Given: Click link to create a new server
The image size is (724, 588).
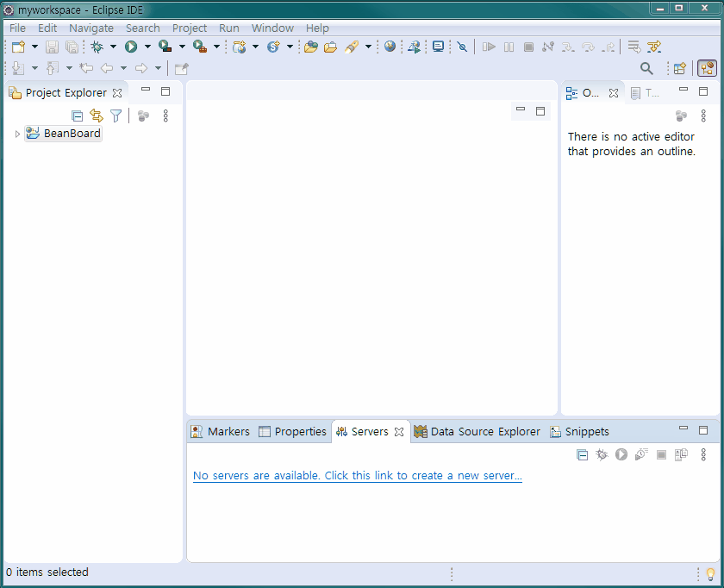Looking at the screenshot, I should [358, 476].
